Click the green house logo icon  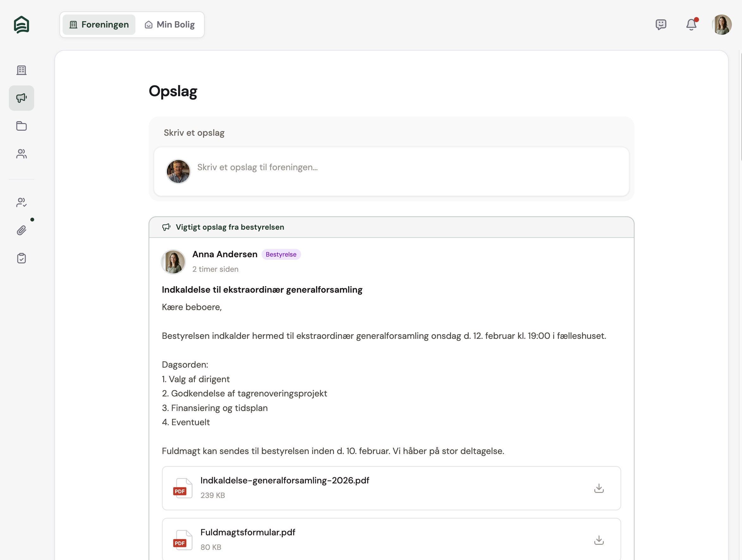pos(22,24)
